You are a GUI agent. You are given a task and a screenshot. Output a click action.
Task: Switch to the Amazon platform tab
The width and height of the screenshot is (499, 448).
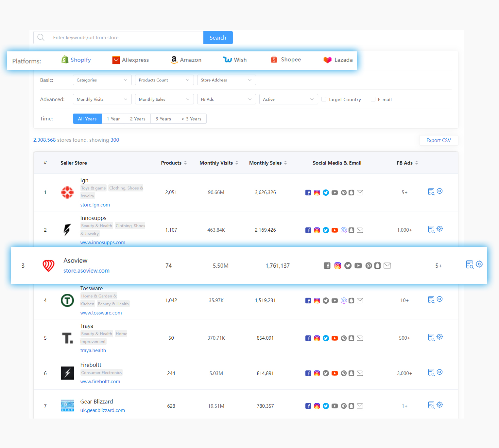tap(186, 60)
